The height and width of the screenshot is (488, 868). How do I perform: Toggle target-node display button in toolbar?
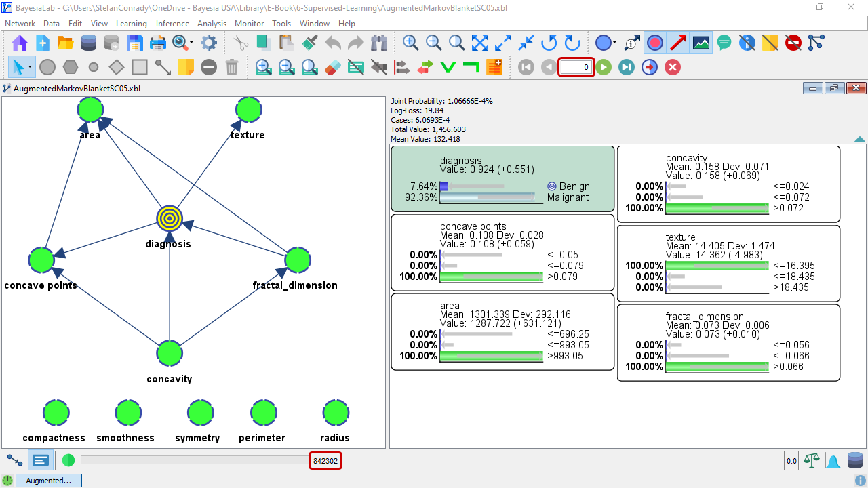coord(654,43)
